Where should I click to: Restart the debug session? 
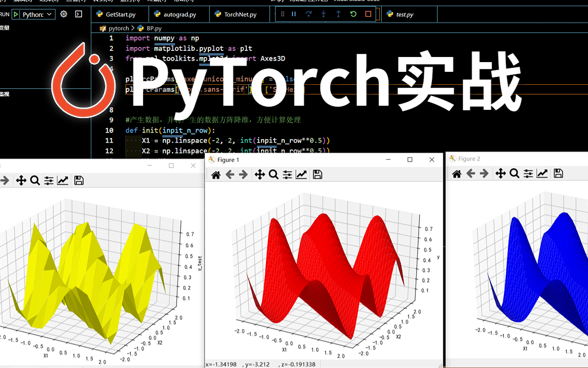tap(353, 14)
